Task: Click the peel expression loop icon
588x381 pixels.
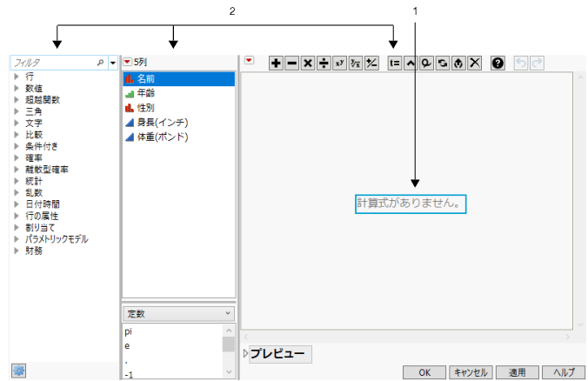Action: [426, 63]
